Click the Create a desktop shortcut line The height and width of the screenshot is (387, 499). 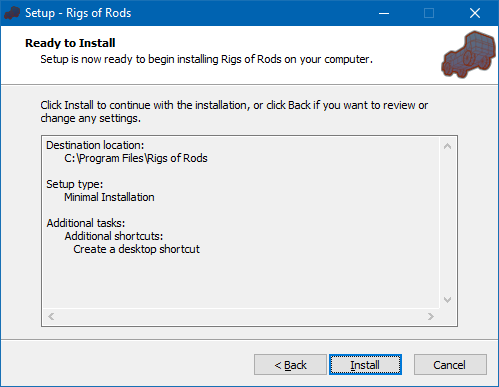136,249
